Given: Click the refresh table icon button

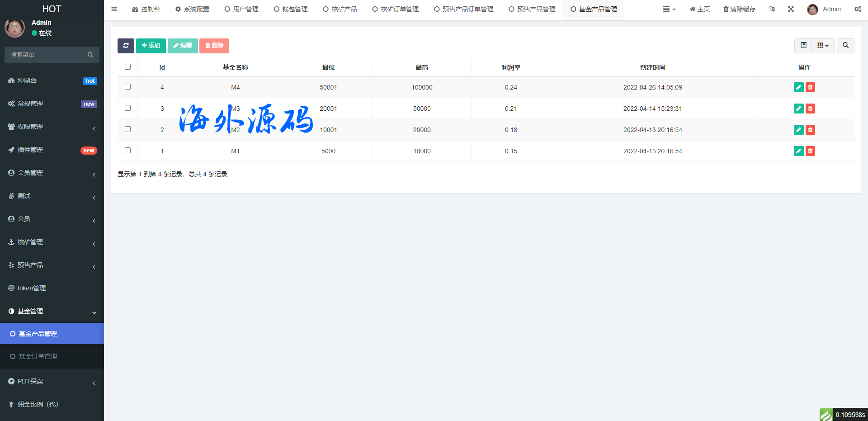Looking at the screenshot, I should coord(126,46).
